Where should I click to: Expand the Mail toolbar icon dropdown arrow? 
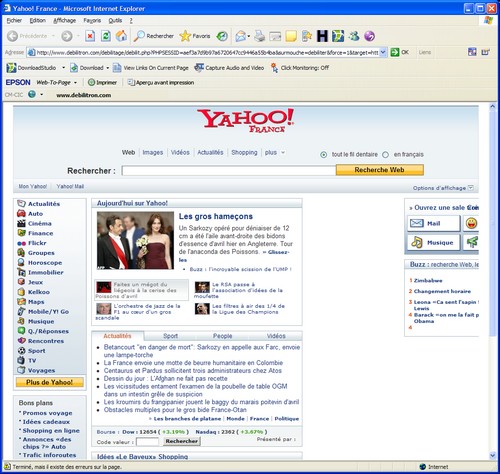pyautogui.click(x=249, y=36)
